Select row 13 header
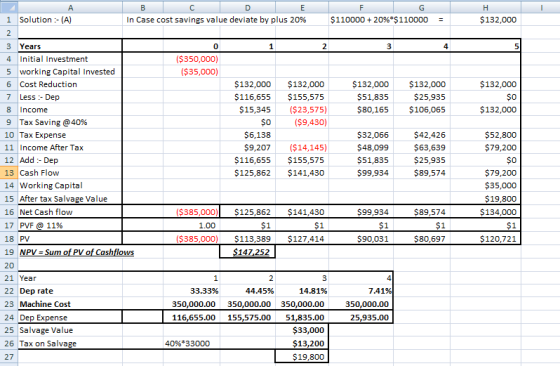The width and height of the screenshot is (560, 366). click(9, 173)
